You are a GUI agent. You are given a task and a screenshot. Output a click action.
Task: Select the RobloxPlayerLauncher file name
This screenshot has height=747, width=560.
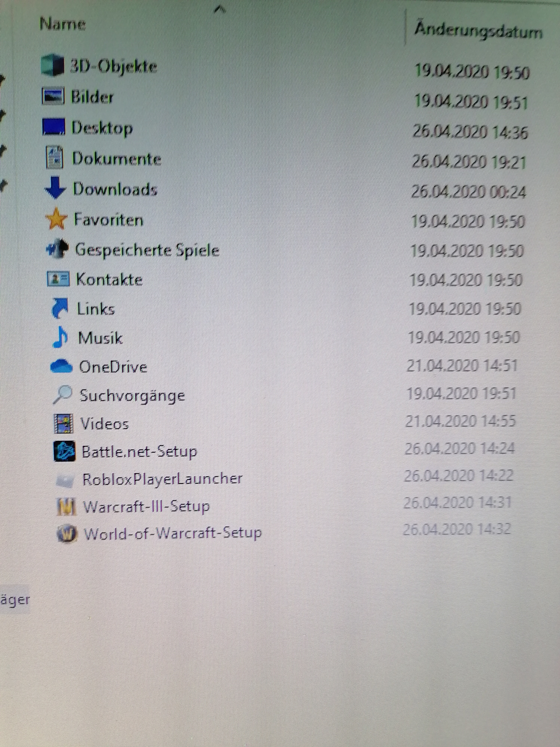point(162,479)
